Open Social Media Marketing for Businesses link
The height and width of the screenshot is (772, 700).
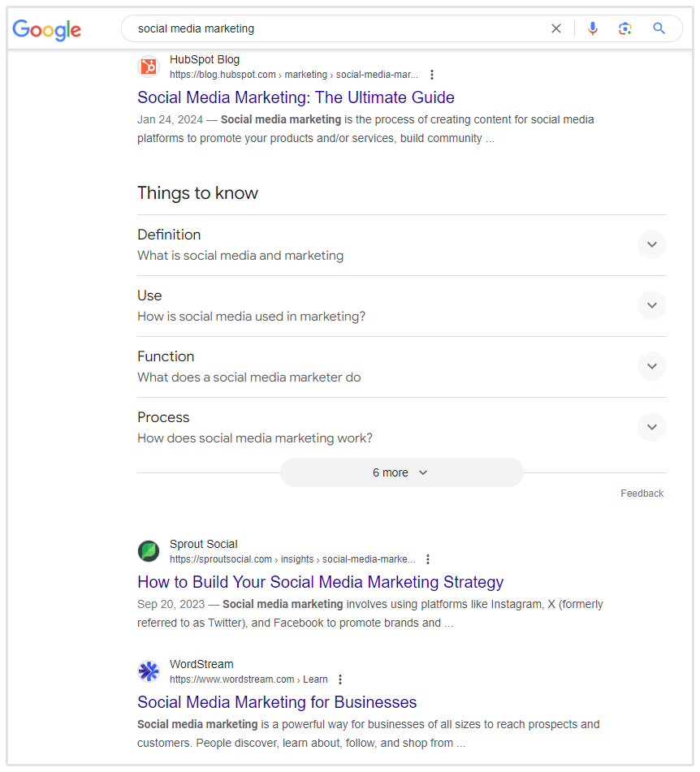277,702
